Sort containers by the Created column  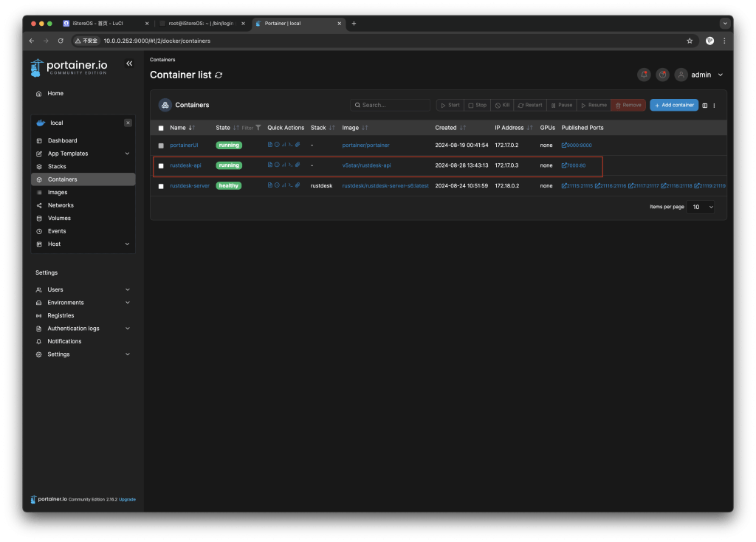pyautogui.click(x=446, y=128)
